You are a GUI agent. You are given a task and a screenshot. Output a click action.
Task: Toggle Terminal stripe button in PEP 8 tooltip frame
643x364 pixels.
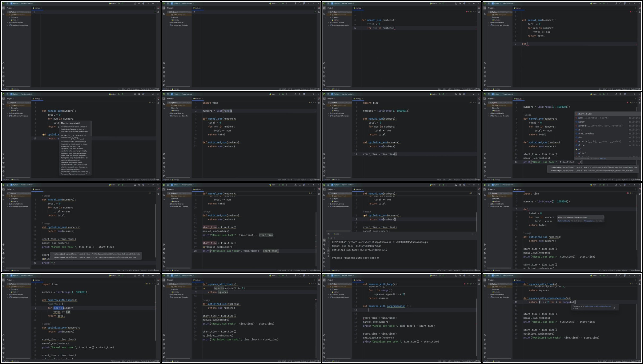click(x=484, y=258)
